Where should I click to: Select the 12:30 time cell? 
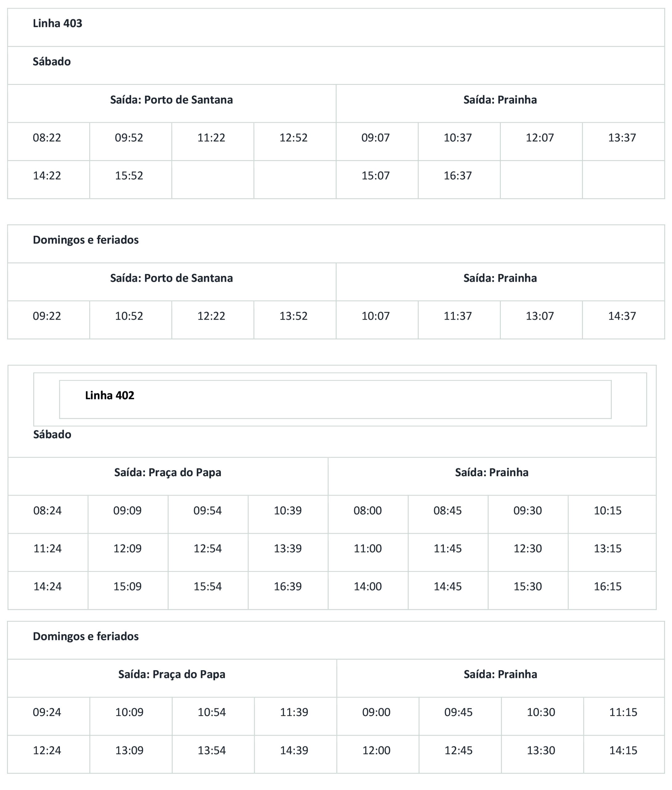click(528, 549)
